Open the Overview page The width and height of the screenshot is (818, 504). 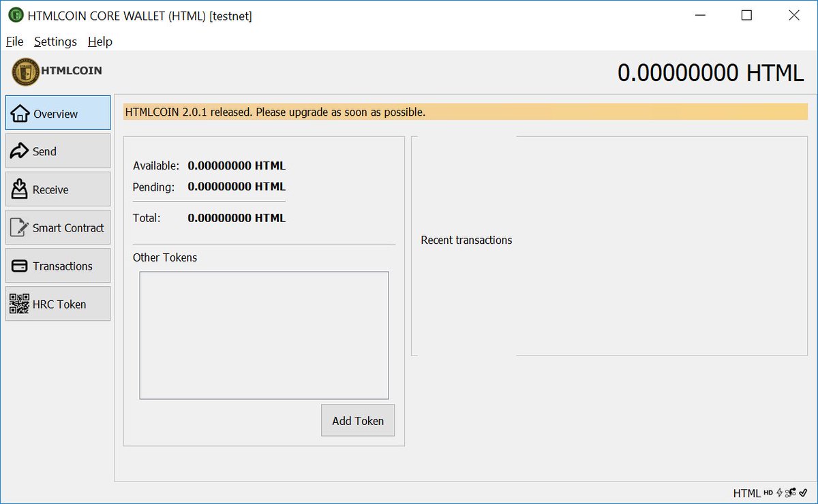coord(58,113)
